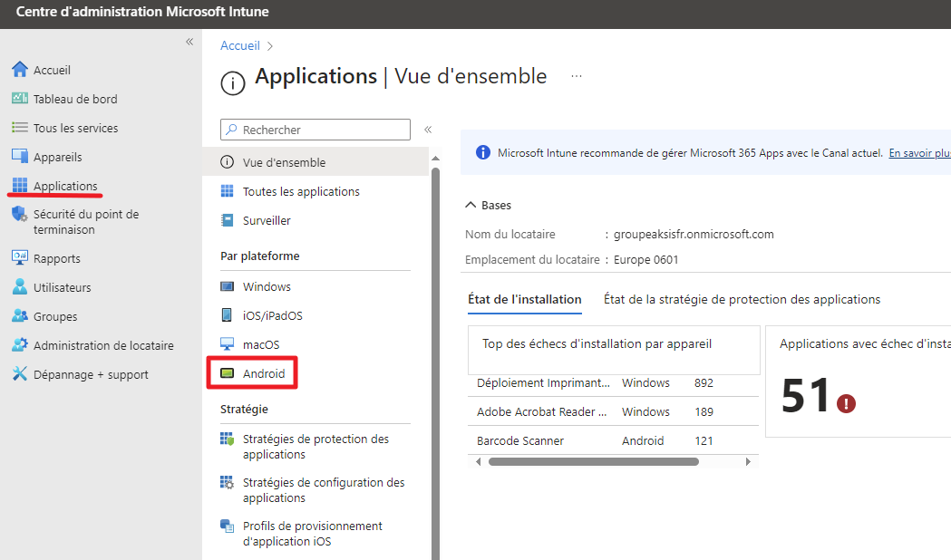Image resolution: width=951 pixels, height=560 pixels.
Task: Click the Profils de provisionnement iOS icon
Action: 227,526
